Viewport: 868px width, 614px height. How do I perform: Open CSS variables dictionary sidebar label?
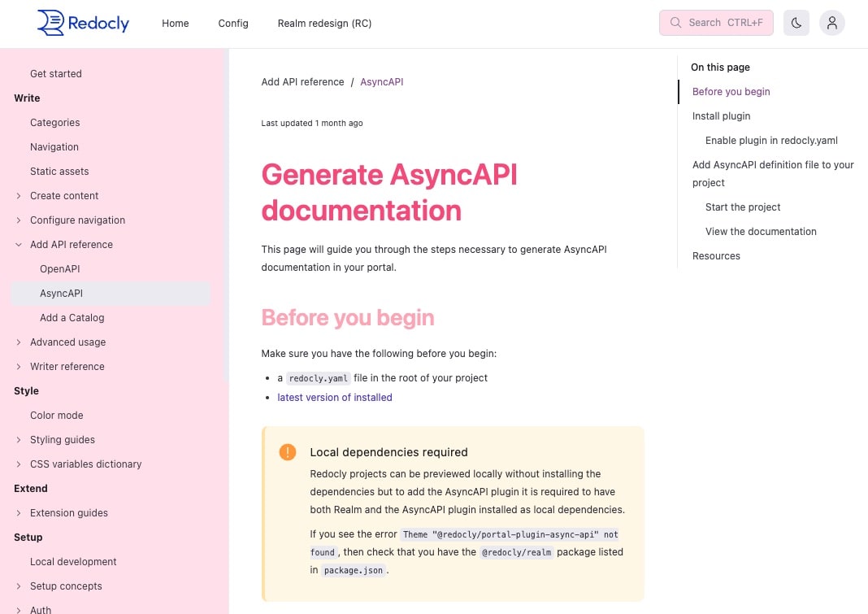click(86, 464)
